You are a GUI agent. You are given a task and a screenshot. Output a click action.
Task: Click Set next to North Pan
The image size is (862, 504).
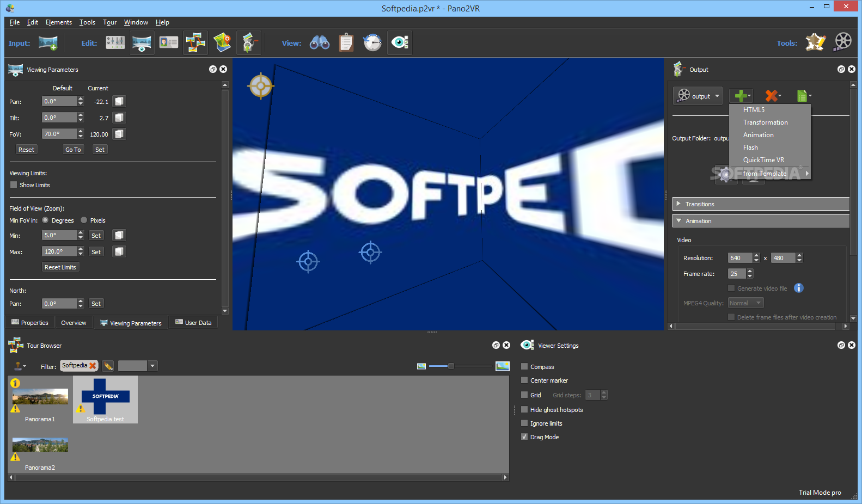96,304
